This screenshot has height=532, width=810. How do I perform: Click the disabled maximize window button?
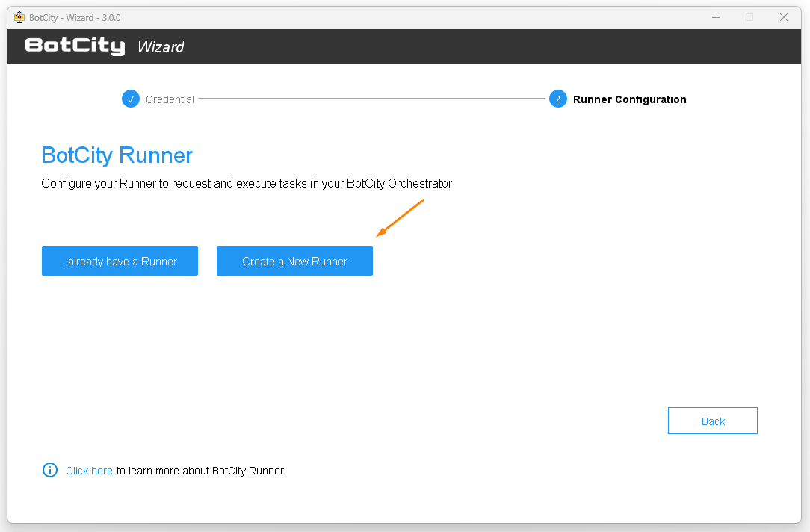pyautogui.click(x=749, y=17)
